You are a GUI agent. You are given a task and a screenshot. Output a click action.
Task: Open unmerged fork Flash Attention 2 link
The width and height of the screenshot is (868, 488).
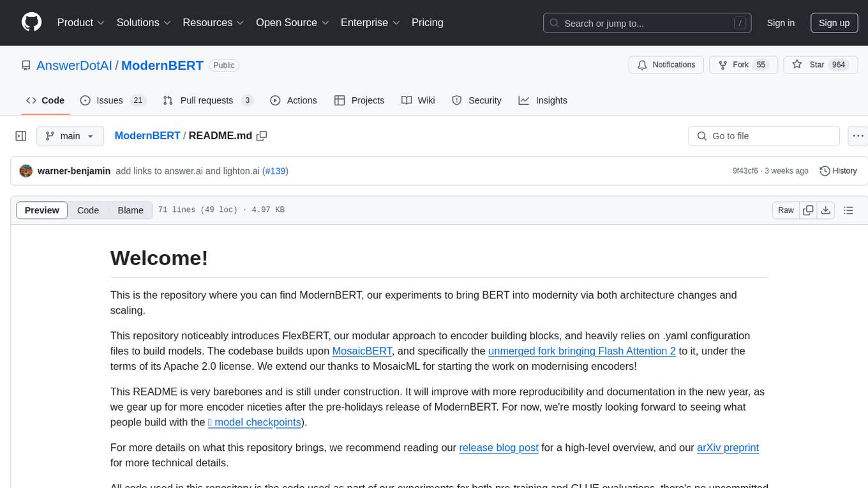coord(581,351)
